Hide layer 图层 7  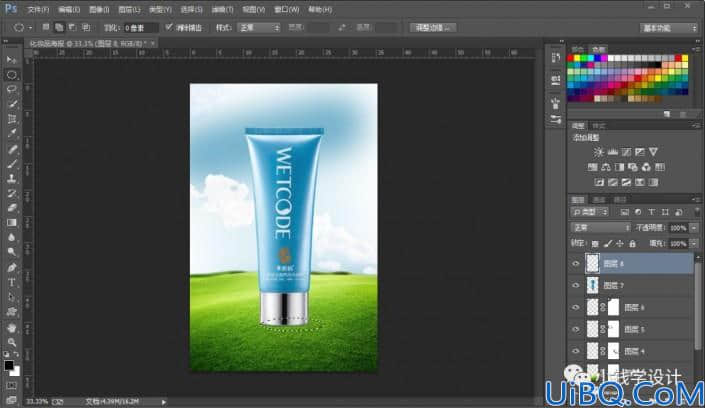[576, 285]
